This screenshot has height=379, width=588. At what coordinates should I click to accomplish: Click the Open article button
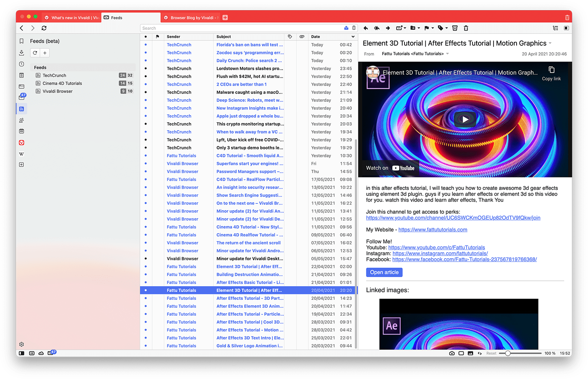pos(384,272)
